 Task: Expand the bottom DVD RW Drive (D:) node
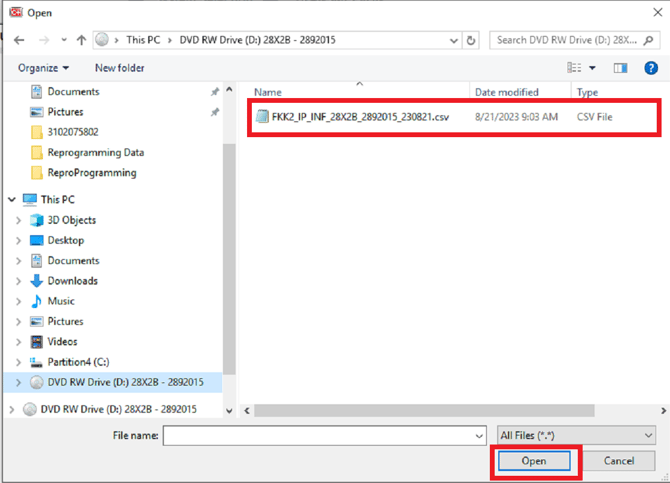[x=12, y=409]
